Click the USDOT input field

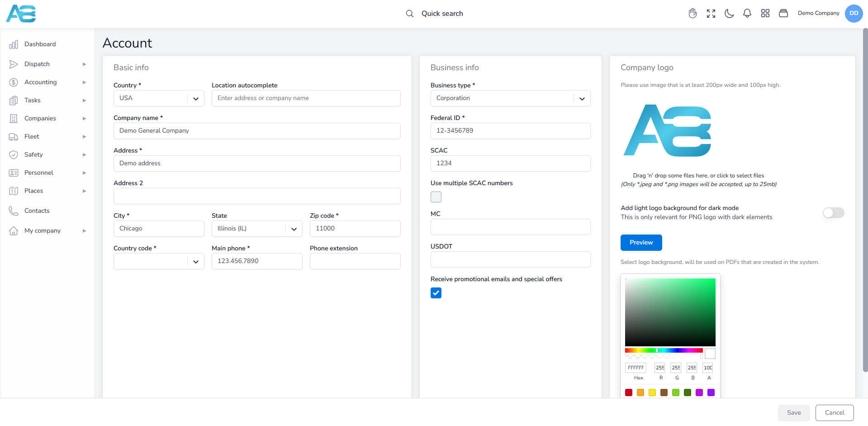[510, 259]
